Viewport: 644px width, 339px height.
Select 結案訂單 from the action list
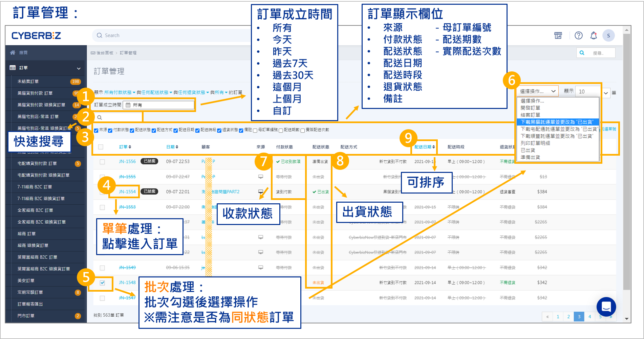530,115
